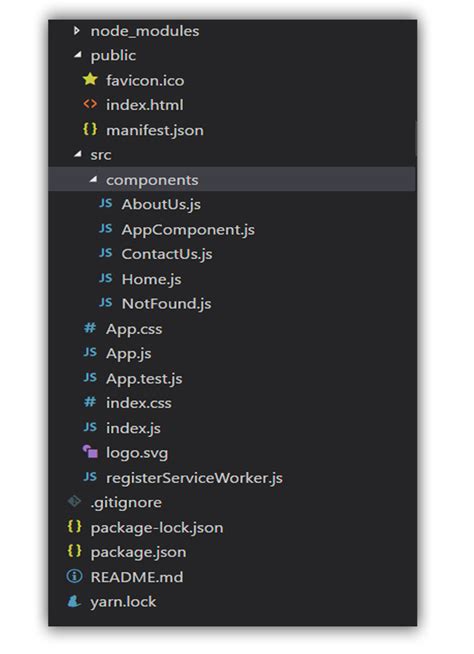Open the ContactUs.js file

click(167, 254)
